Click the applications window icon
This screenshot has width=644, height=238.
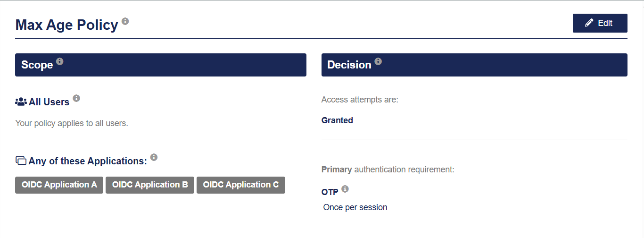[x=21, y=161]
